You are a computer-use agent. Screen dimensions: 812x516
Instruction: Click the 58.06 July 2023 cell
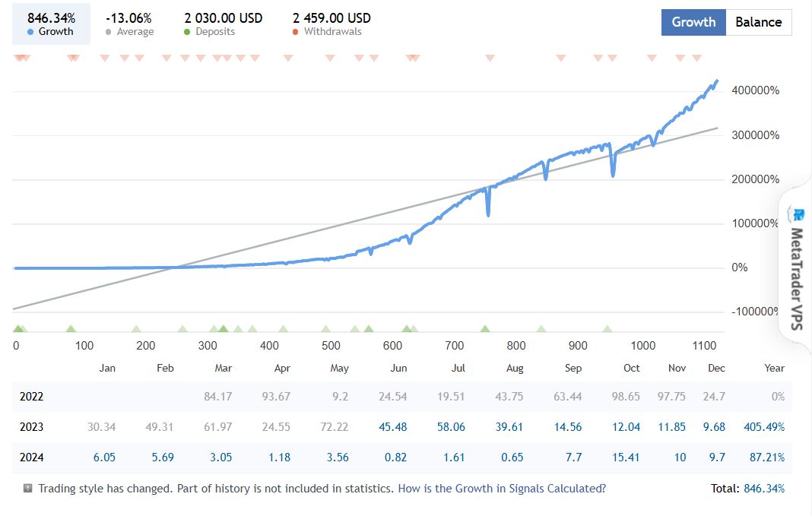tap(451, 427)
